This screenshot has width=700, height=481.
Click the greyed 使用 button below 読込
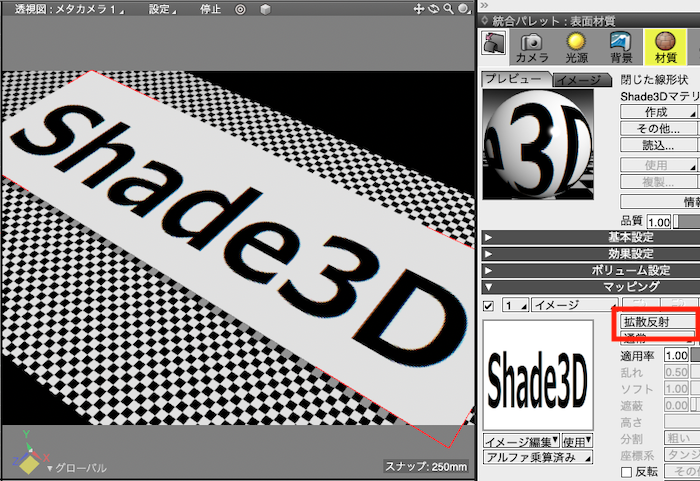click(658, 165)
